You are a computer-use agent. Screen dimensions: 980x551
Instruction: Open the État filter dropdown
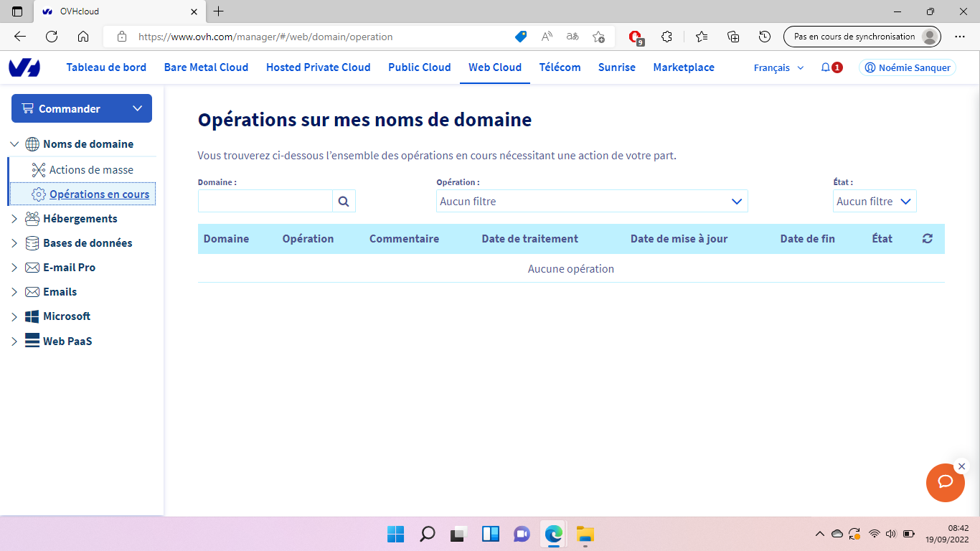tap(875, 202)
